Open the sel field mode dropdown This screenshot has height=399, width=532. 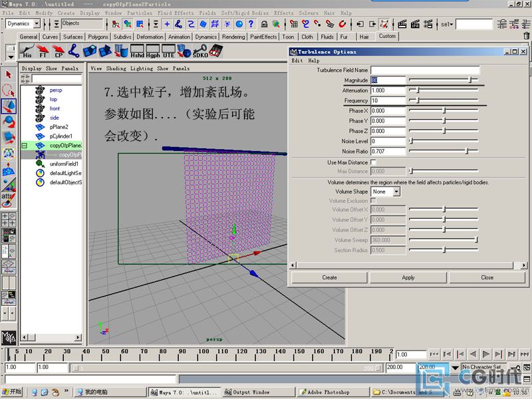(447, 25)
